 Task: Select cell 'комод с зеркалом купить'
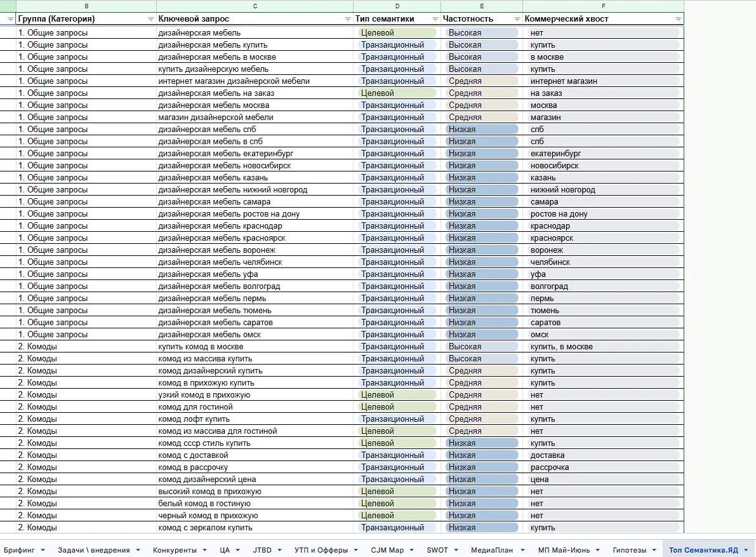point(255,528)
